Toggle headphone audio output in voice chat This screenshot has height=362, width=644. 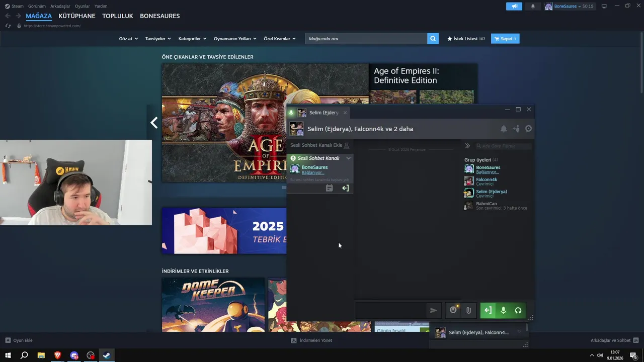click(x=518, y=310)
